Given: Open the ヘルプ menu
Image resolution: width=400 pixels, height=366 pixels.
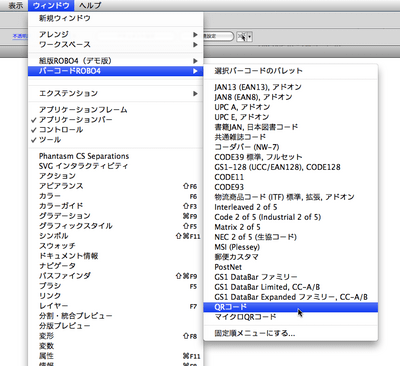Looking at the screenshot, I should tap(90, 5).
